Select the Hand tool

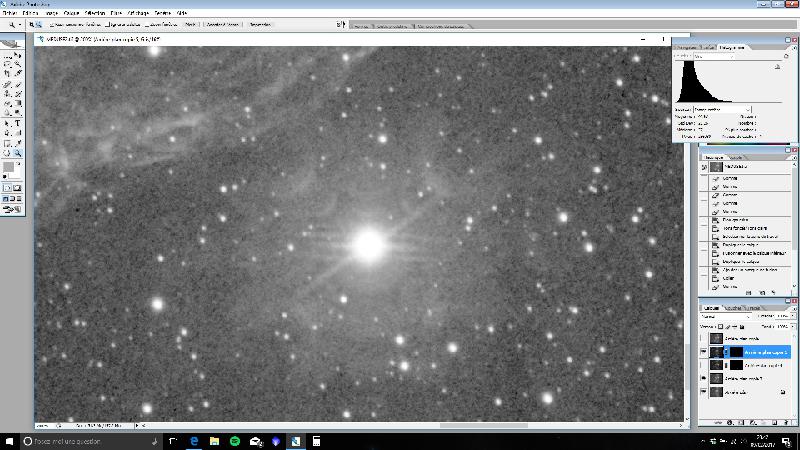[7, 153]
